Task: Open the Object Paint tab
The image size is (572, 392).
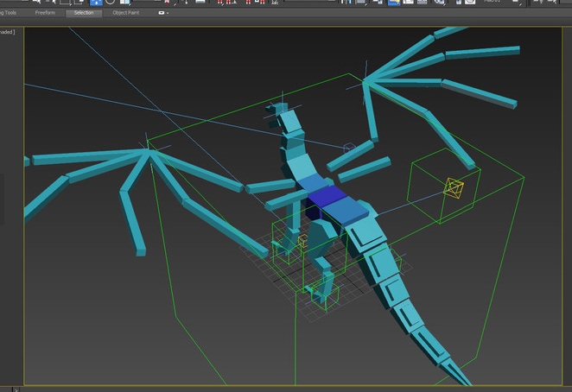Action: coord(126,13)
